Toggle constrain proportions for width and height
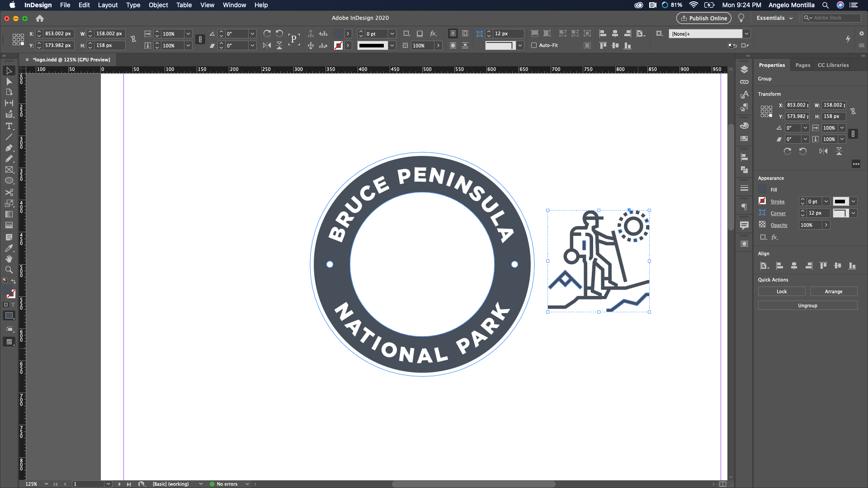The width and height of the screenshot is (868, 488). (133, 39)
